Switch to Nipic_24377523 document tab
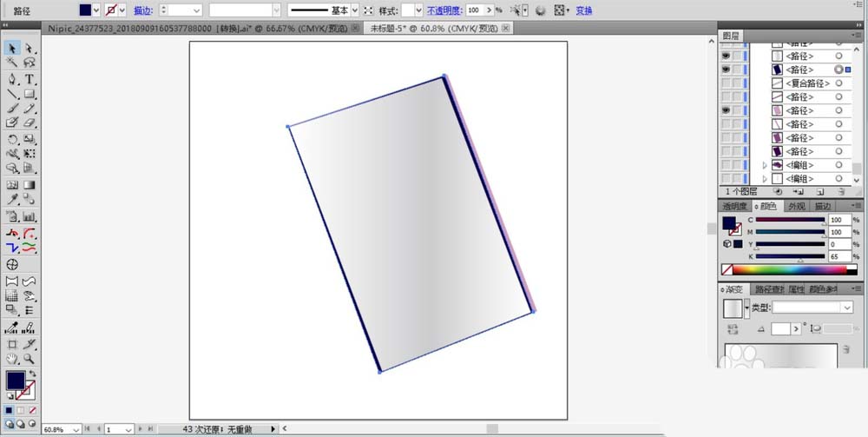Screen dimensions: 868x437 198,29
